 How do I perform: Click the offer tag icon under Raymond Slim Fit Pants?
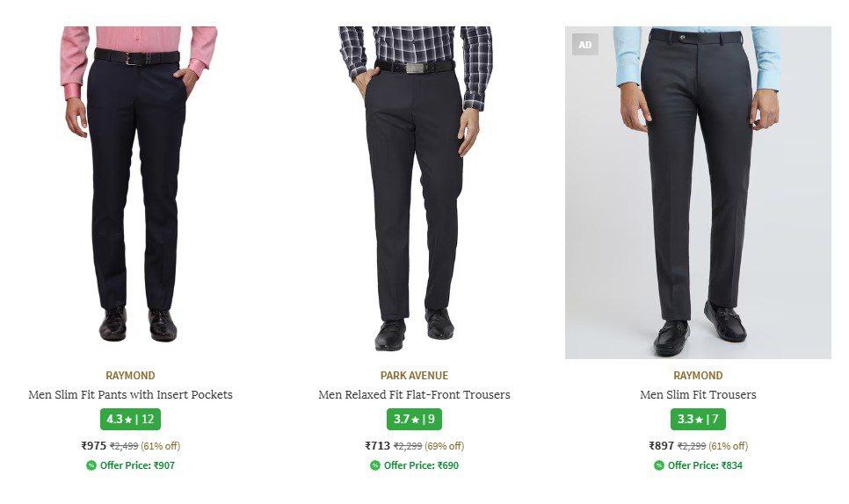[91, 465]
